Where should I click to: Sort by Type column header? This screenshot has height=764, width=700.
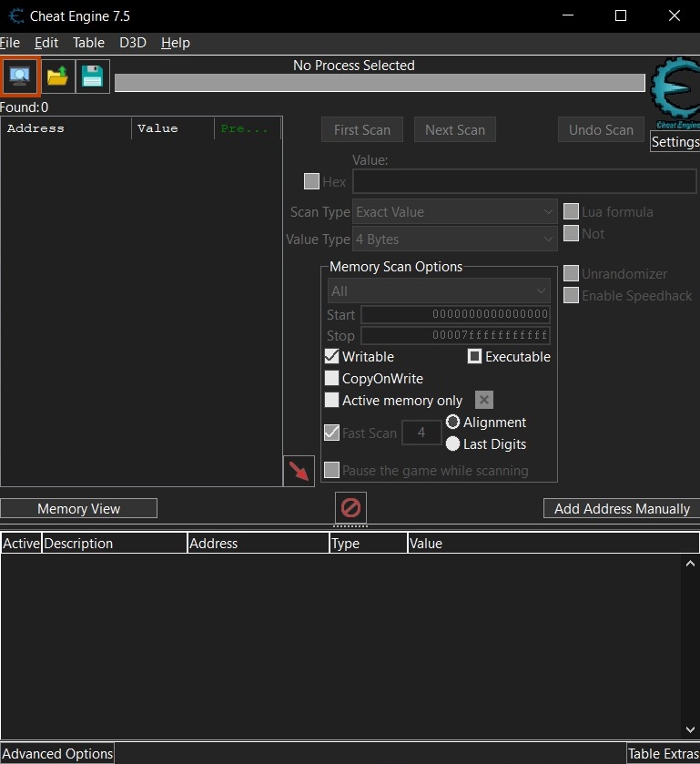[369, 544]
